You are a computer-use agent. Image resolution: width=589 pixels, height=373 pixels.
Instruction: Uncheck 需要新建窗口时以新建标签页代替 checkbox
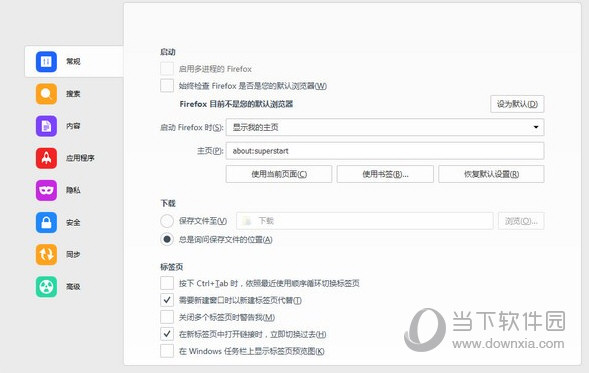(167, 300)
